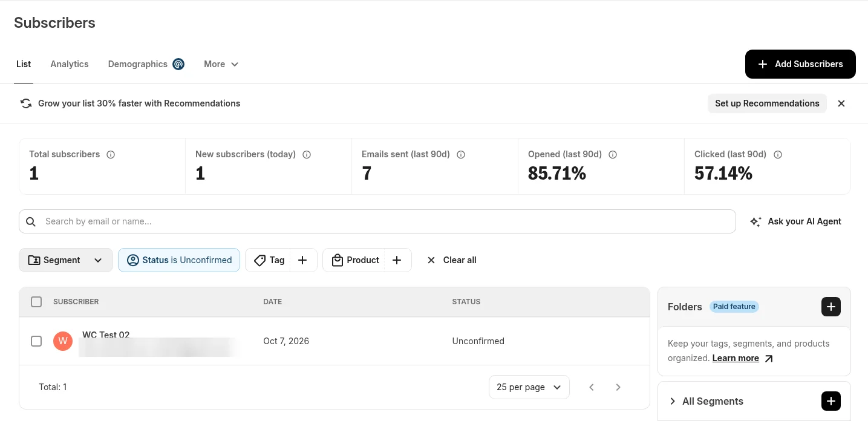The height and width of the screenshot is (421, 868).
Task: Show info for Opened (last 90d)
Action: pyautogui.click(x=613, y=155)
